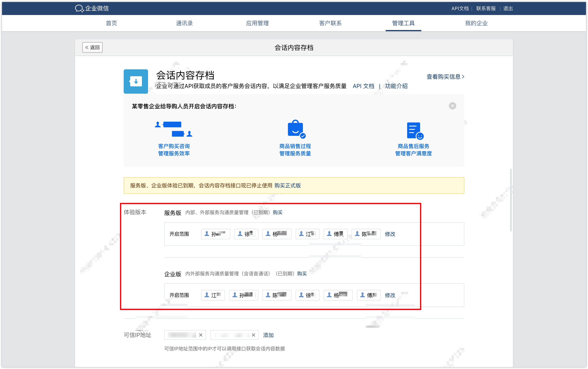Select member 徐 in 企业版 range
588x369 pixels.
coord(307,295)
